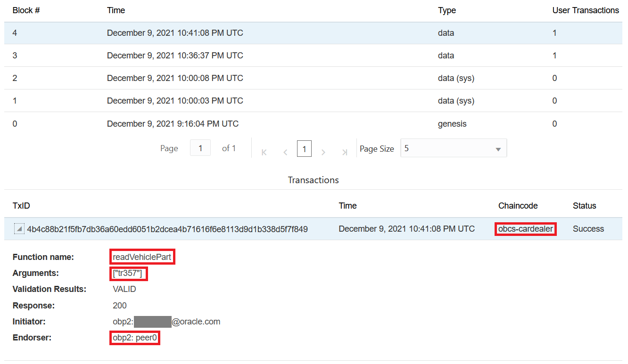Collapse the transaction details triangle beside TxID
Screen dimensions: 628x364
19,229
